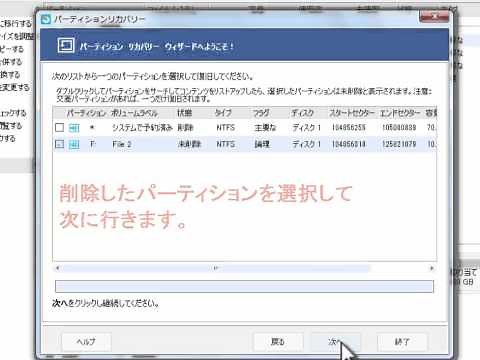Click ディスク 1 in the File 2 row
The image size is (480, 360).
tap(306, 144)
